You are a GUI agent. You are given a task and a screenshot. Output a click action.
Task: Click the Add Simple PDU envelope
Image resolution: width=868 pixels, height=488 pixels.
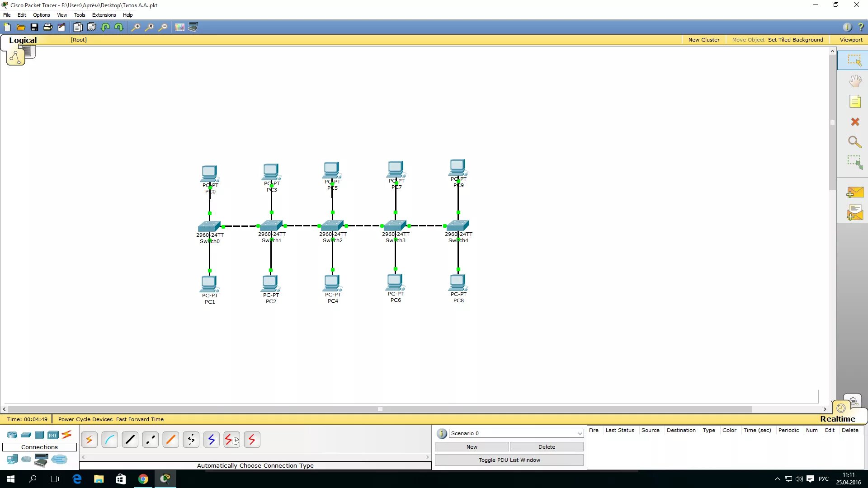pos(854,192)
